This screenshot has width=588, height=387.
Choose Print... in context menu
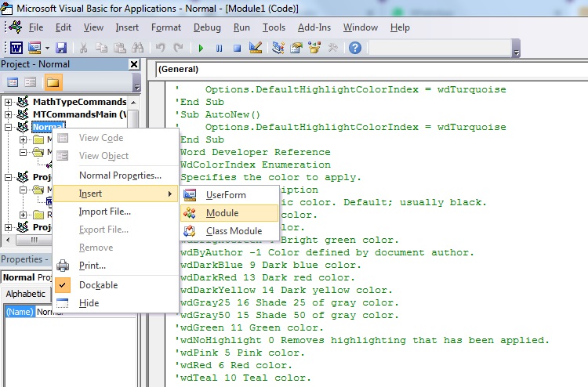click(116, 266)
